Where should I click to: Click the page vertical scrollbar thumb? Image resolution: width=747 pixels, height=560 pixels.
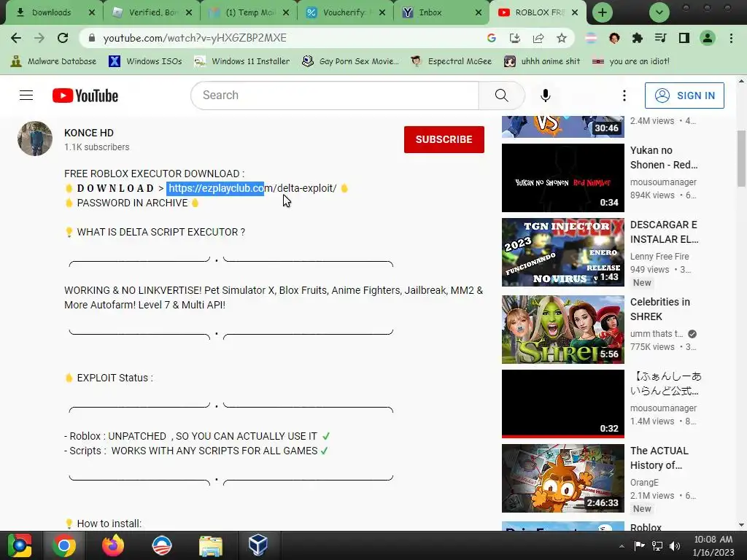point(741,158)
